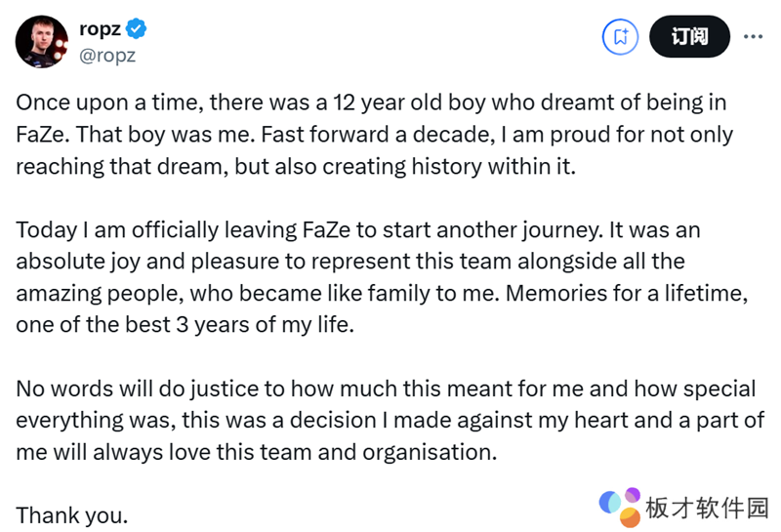
Task: Open the ropz display name link
Action: tap(100, 29)
